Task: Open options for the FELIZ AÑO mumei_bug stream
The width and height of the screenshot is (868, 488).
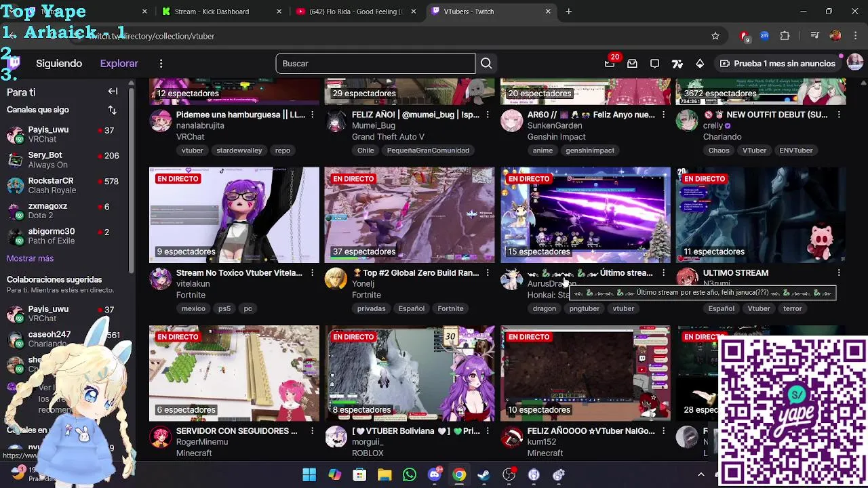Action: (488, 115)
